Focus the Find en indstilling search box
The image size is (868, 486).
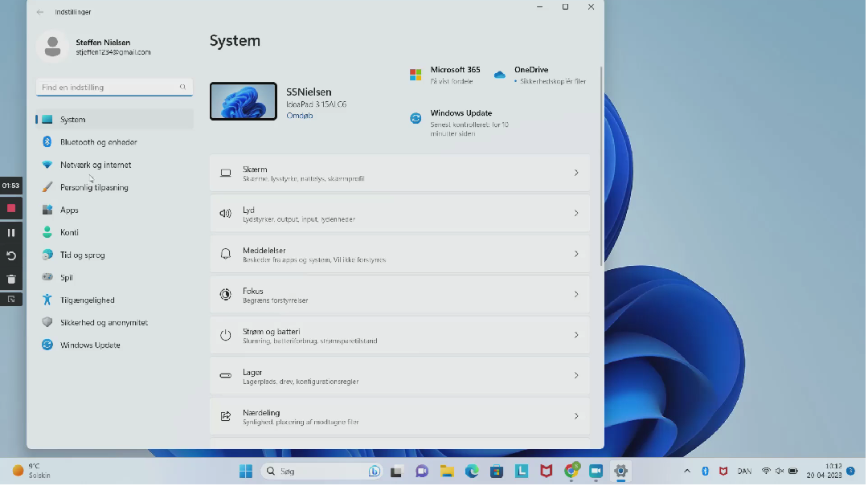107,88
